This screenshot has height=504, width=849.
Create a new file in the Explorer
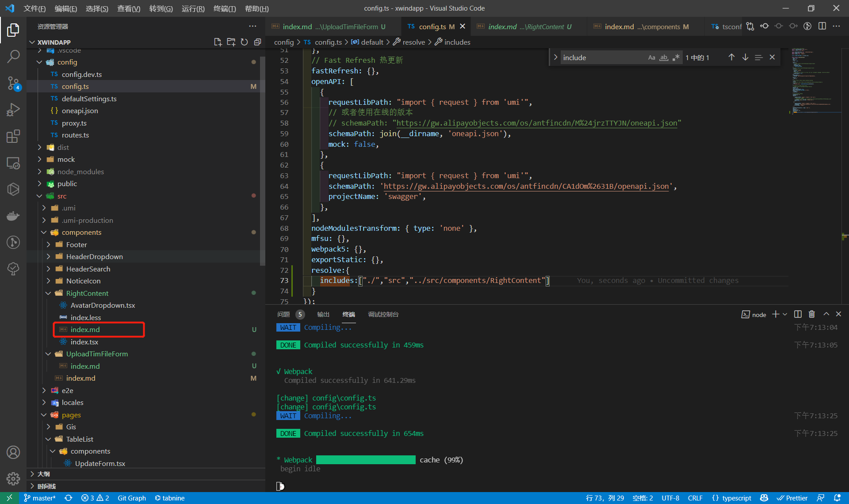tap(218, 42)
